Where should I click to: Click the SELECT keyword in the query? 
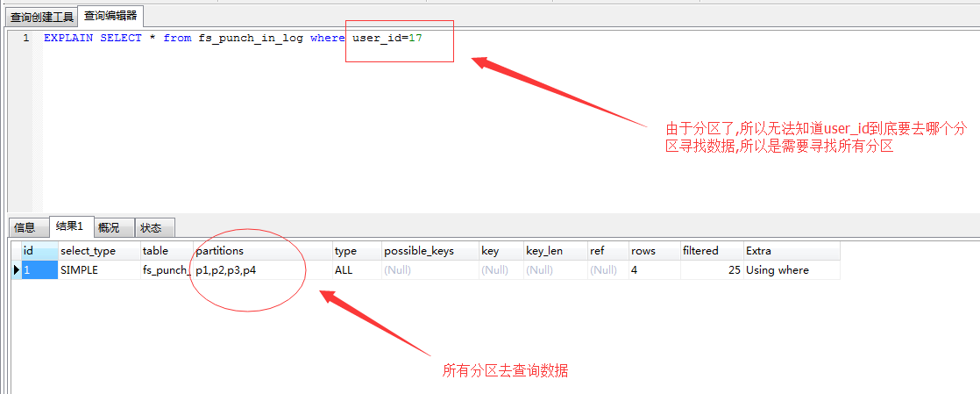121,38
